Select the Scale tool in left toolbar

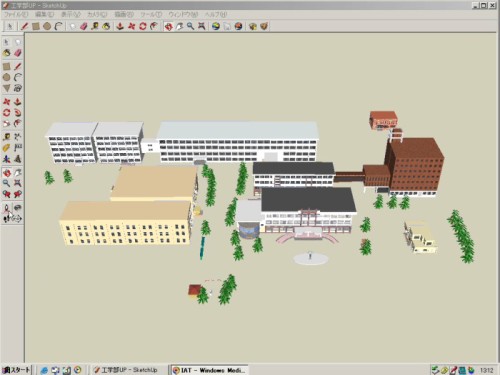(x=7, y=124)
